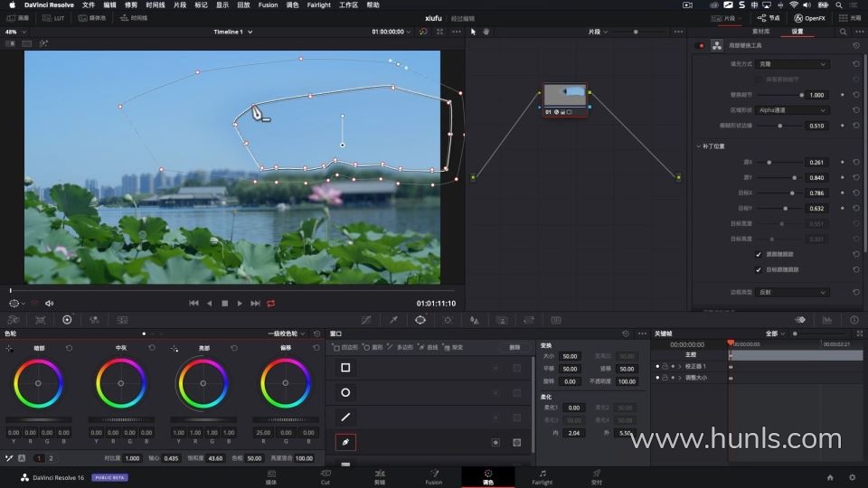
Task: Select the square window shape icon
Action: pos(345,368)
